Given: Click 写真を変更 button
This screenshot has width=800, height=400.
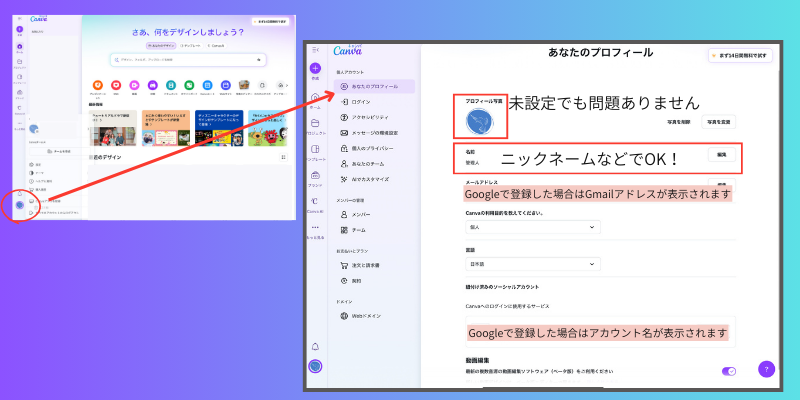Looking at the screenshot, I should click(719, 122).
